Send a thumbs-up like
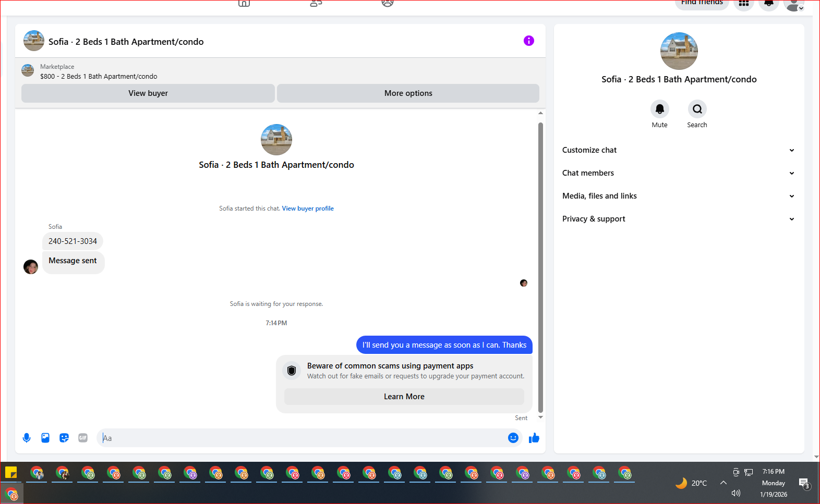The height and width of the screenshot is (504, 820). [x=534, y=438]
